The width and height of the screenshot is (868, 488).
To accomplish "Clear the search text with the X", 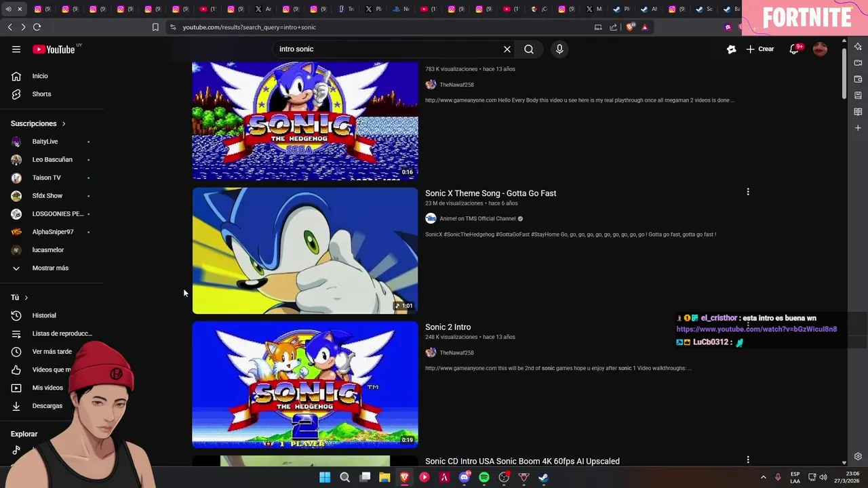I will coord(507,49).
